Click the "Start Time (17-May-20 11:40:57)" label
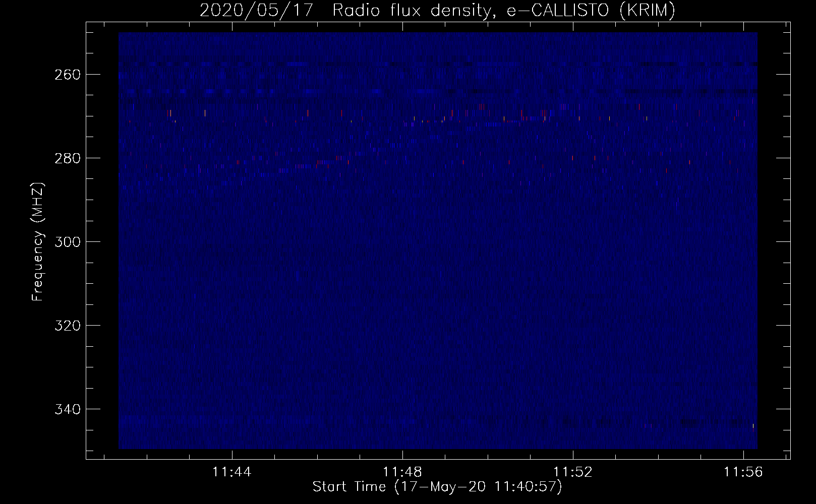Screen dimensions: 816x504 tap(437, 487)
